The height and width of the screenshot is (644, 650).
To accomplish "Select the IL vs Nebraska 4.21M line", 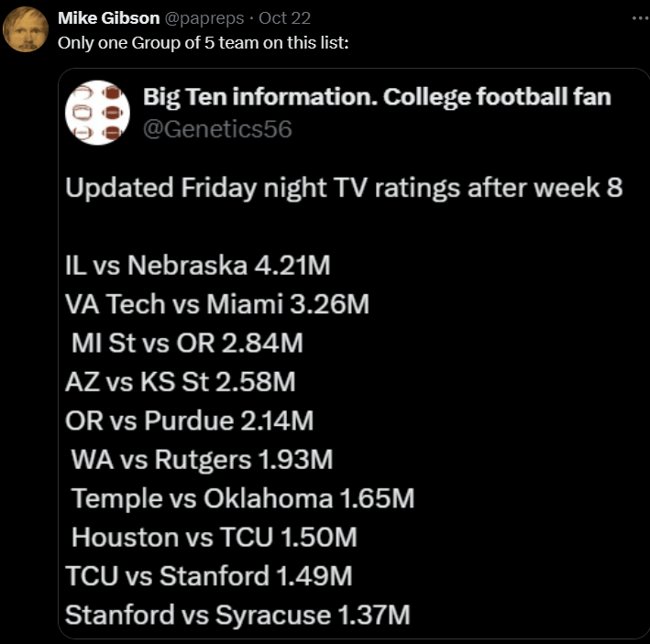I will pyautogui.click(x=198, y=266).
